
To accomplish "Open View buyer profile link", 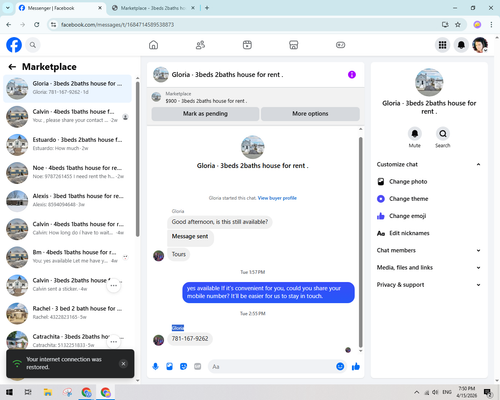I will [277, 198].
